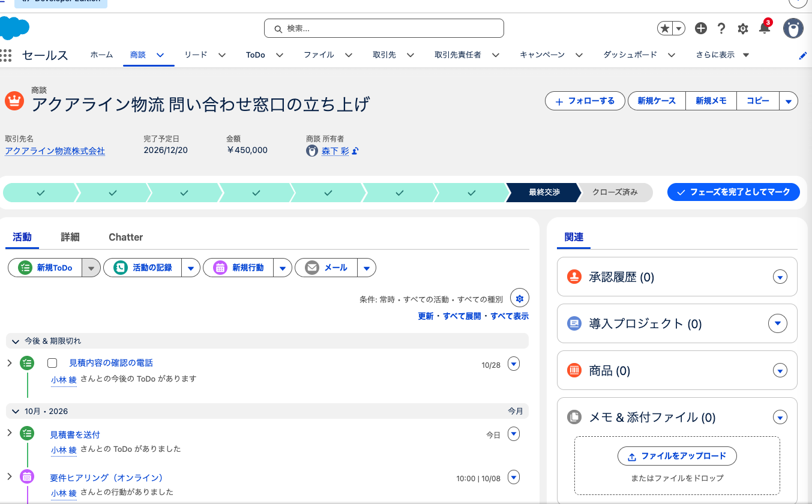Image resolution: width=812 pixels, height=504 pixels.
Task: Open the dropdown next to メール
Action: (366, 268)
